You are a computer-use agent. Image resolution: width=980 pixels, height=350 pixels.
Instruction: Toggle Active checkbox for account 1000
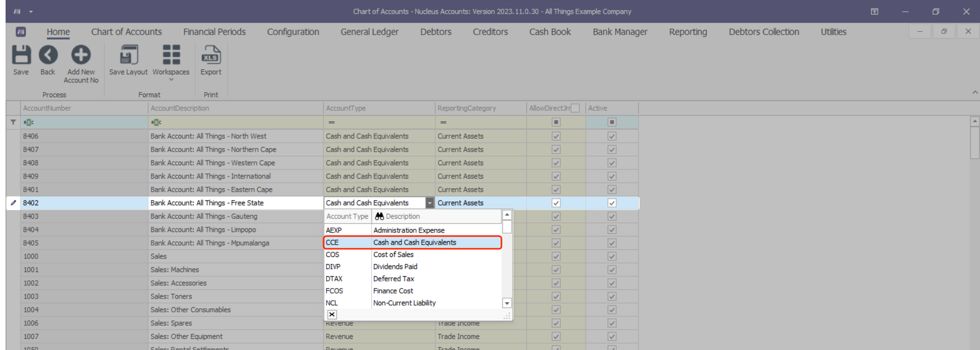coord(612,256)
